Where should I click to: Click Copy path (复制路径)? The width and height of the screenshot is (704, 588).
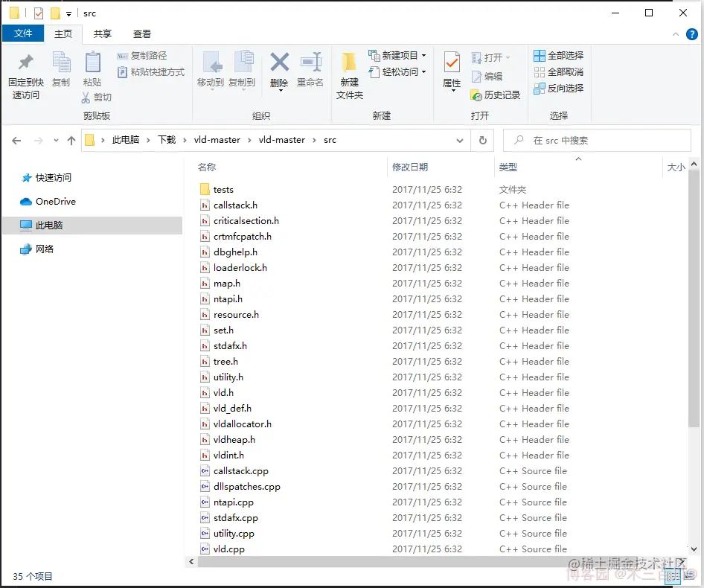tap(142, 56)
